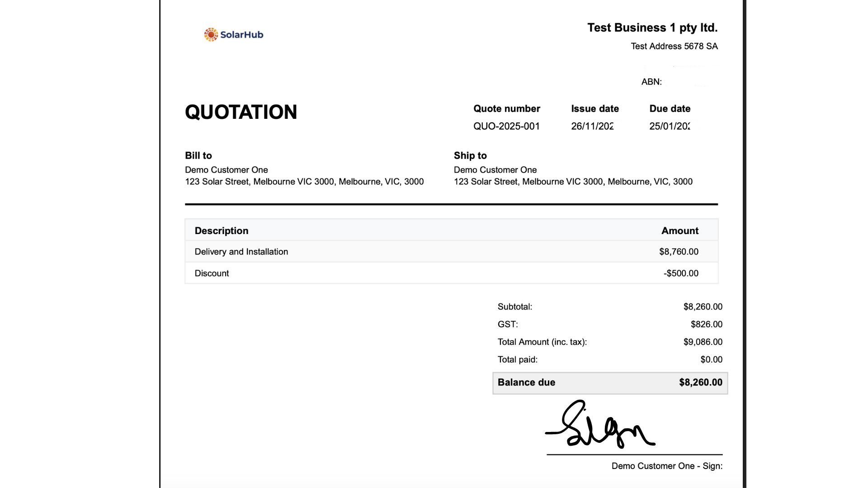This screenshot has height=488, width=868.
Task: Select the 'Discount' row description
Action: click(212, 273)
